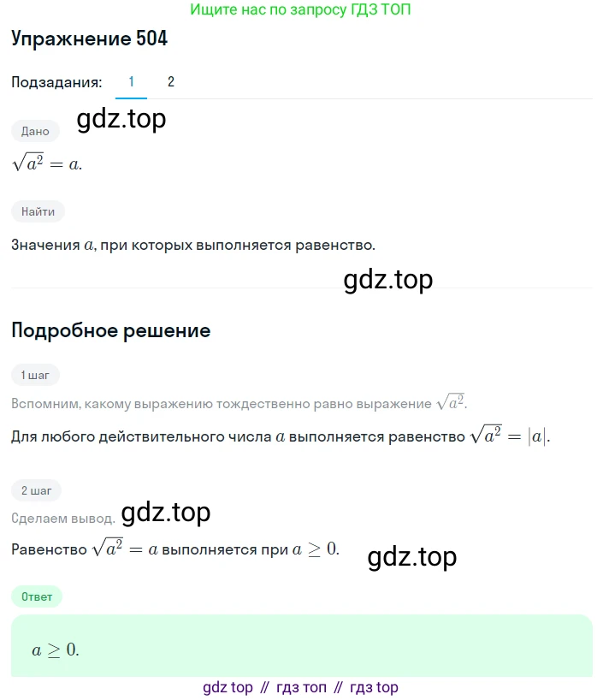The width and height of the screenshot is (603, 700).
Task: Click the conclusion line 'Равенство √a² = a выполняется'
Action: pyautogui.click(x=175, y=549)
